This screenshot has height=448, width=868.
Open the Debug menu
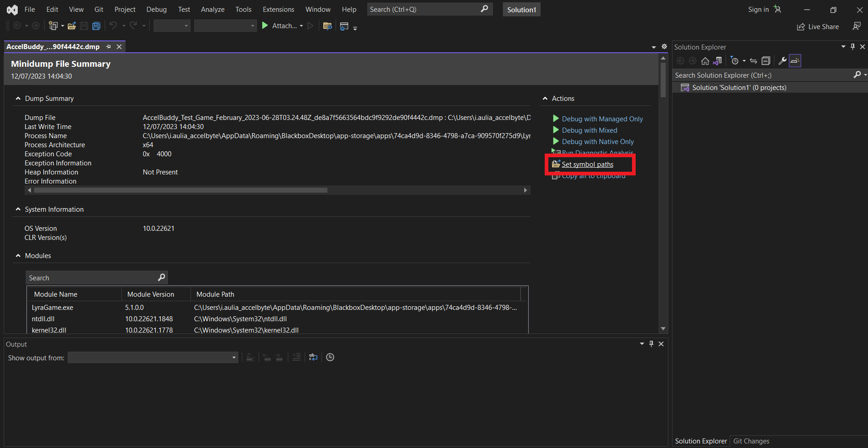click(x=156, y=10)
